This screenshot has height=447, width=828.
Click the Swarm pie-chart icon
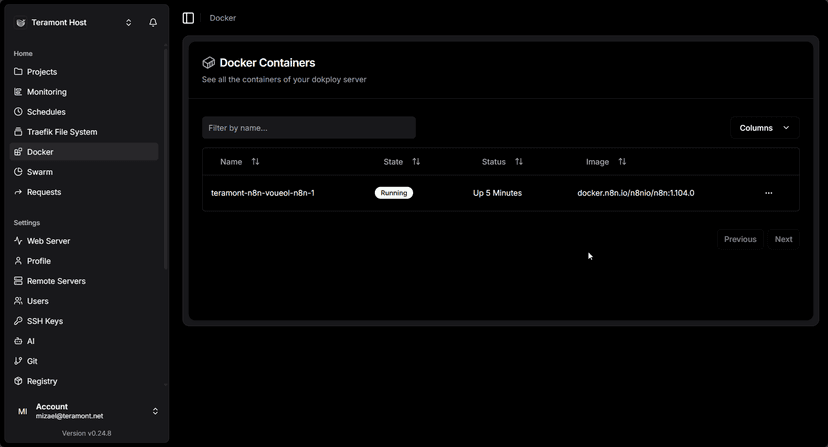[x=18, y=172]
